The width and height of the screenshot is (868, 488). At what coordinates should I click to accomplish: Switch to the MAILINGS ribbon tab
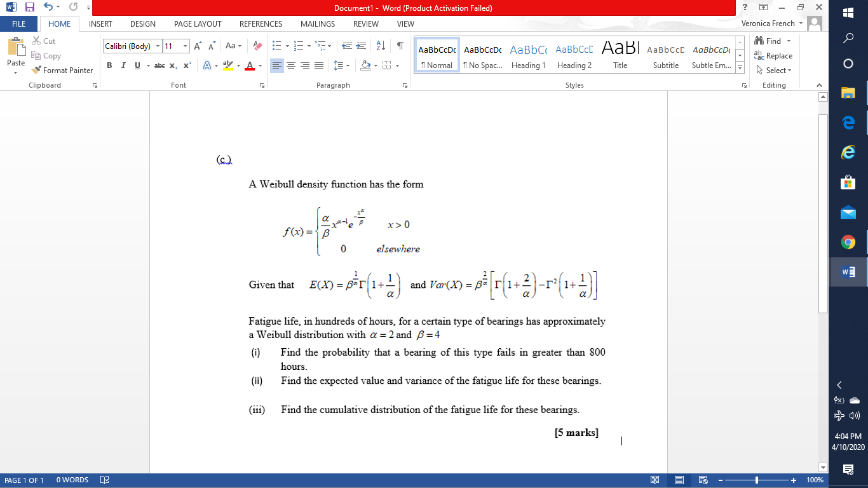(x=317, y=24)
